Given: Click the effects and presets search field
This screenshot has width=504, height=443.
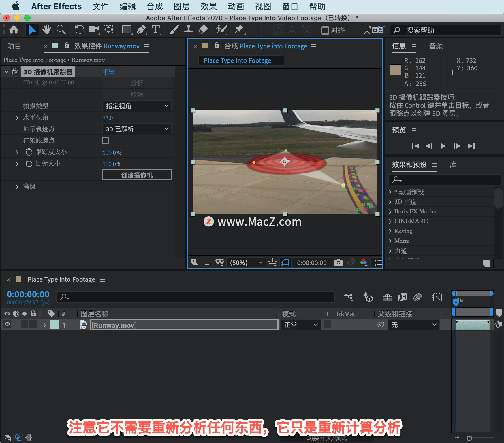Looking at the screenshot, I should (444, 179).
